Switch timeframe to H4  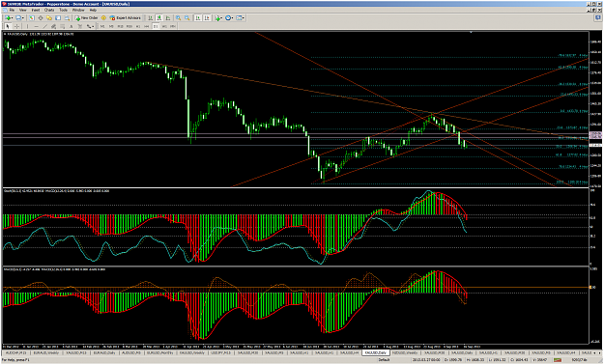click(x=146, y=26)
